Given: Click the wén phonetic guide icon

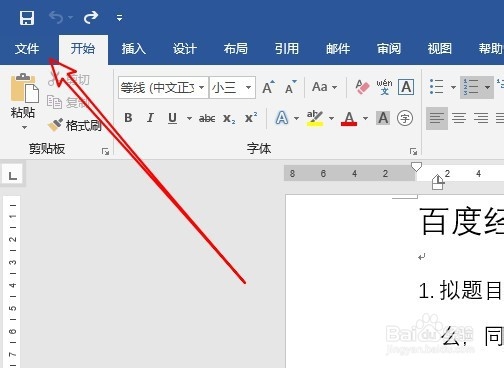Looking at the screenshot, I should pyautogui.click(x=384, y=87).
